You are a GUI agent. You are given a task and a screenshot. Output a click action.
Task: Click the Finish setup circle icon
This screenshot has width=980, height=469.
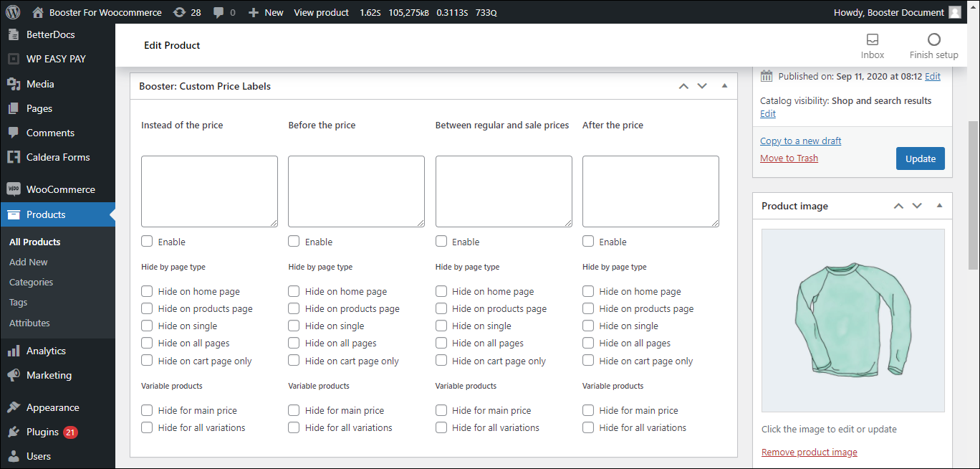[933, 39]
